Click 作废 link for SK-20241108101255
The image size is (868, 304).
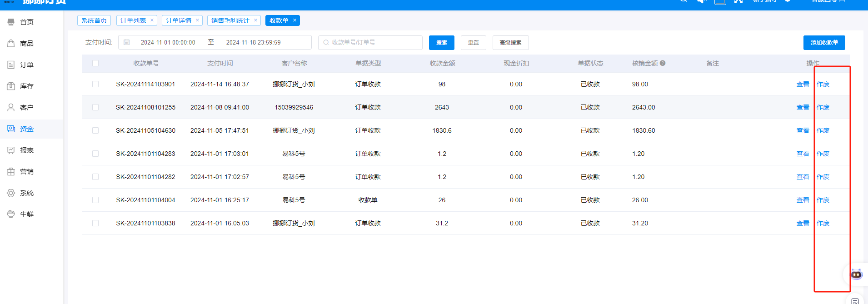(823, 107)
